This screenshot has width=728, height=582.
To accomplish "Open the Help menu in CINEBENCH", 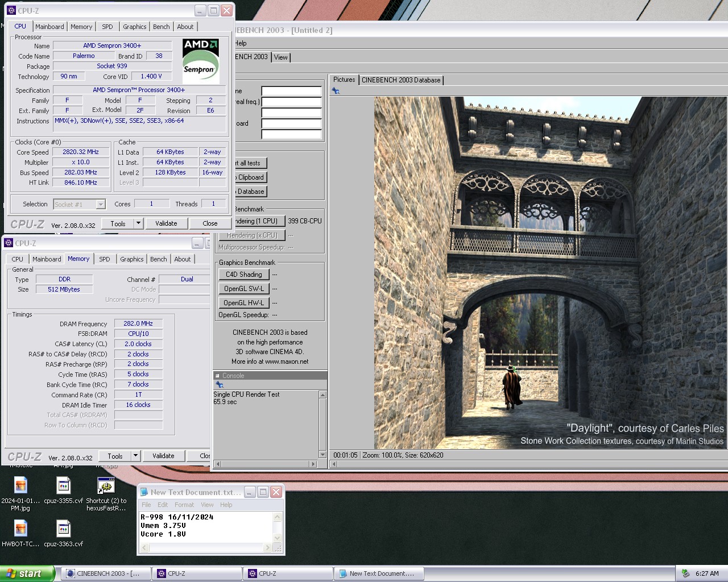I will (x=241, y=43).
